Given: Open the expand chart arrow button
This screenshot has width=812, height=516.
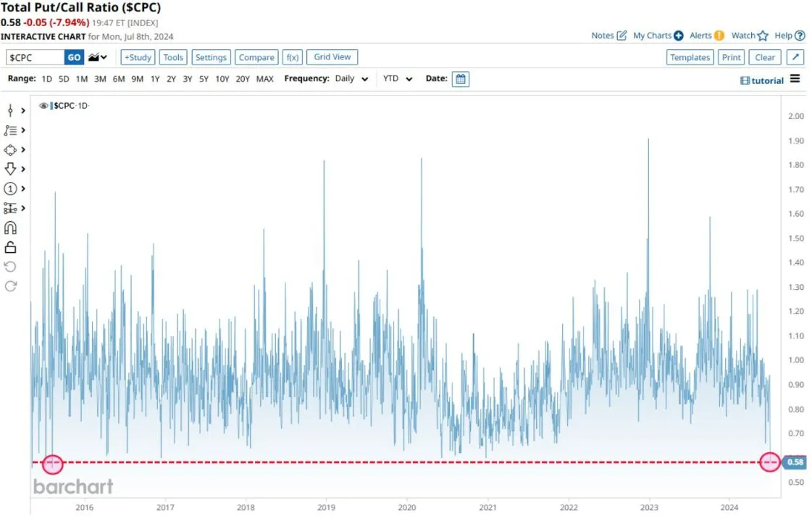Looking at the screenshot, I should [x=795, y=57].
